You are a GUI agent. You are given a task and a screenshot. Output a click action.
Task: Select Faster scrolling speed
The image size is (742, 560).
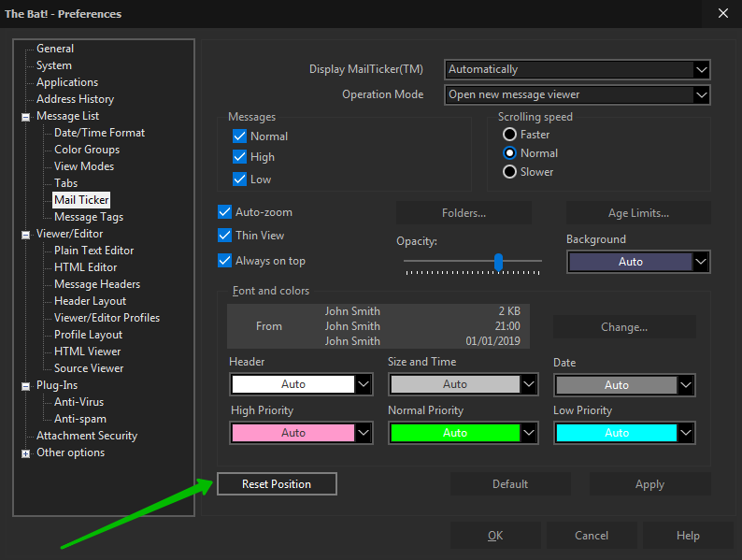509,135
